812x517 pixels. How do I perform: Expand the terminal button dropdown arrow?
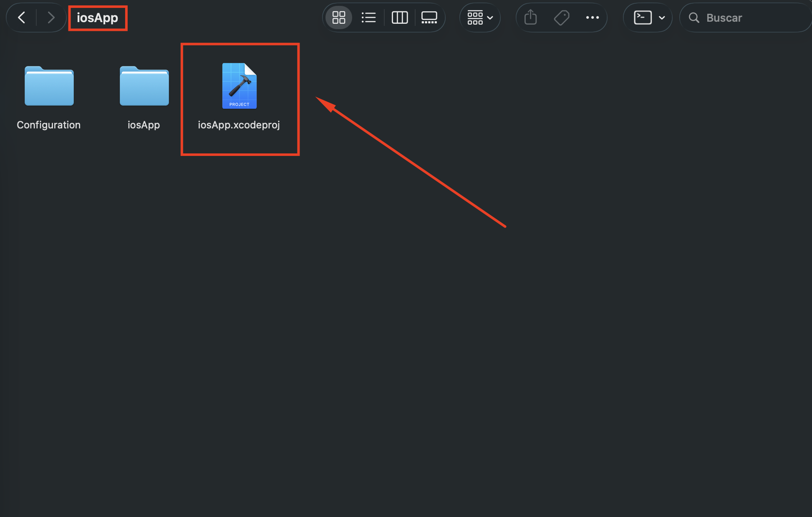pyautogui.click(x=662, y=18)
